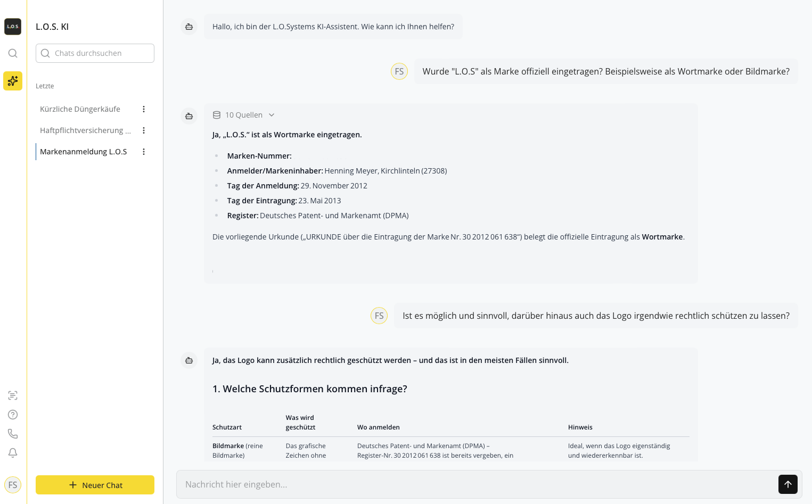812x504 pixels.
Task: Open options menu for Kürzliche Düngerkäufe
Action: pos(144,109)
